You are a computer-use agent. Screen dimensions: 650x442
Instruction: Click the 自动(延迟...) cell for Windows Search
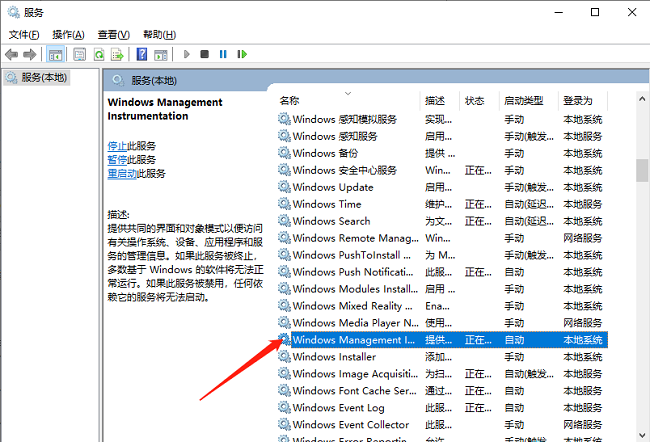pyautogui.click(x=529, y=221)
